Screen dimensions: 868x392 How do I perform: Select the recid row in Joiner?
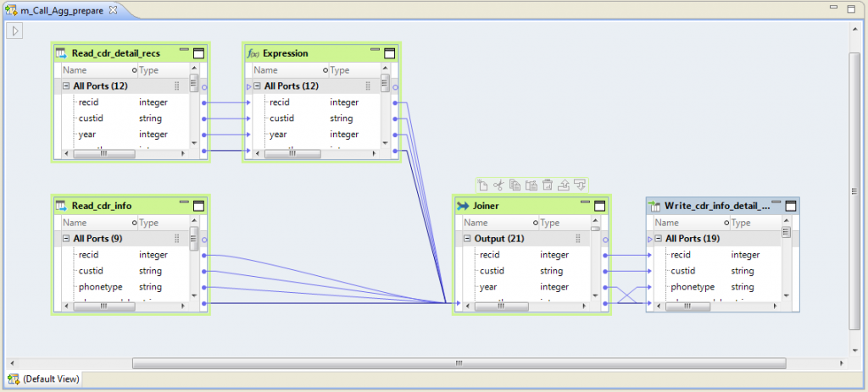point(526,255)
